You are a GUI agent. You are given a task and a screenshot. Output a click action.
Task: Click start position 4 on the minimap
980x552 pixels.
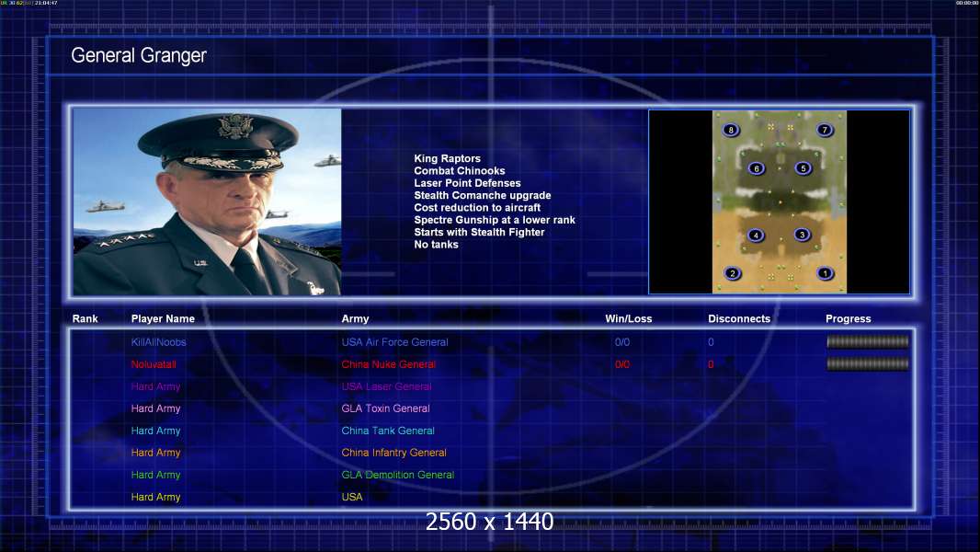tap(756, 235)
